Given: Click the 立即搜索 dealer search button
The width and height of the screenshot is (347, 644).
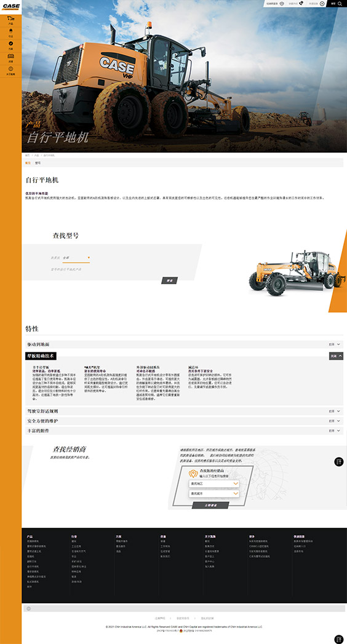Looking at the screenshot, I should point(210,505).
